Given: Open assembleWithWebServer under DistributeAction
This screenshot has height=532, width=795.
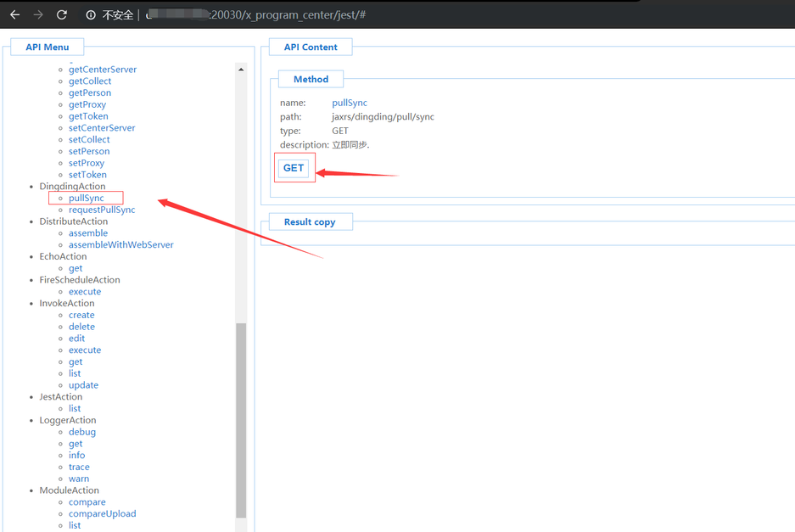Looking at the screenshot, I should (x=120, y=244).
